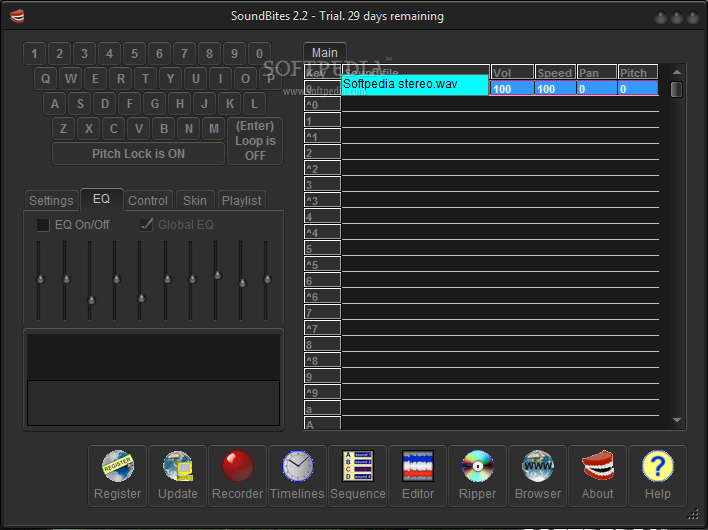Screen dimensions: 708x530
Task: Click the Speed value 100 cell
Action: click(x=555, y=88)
